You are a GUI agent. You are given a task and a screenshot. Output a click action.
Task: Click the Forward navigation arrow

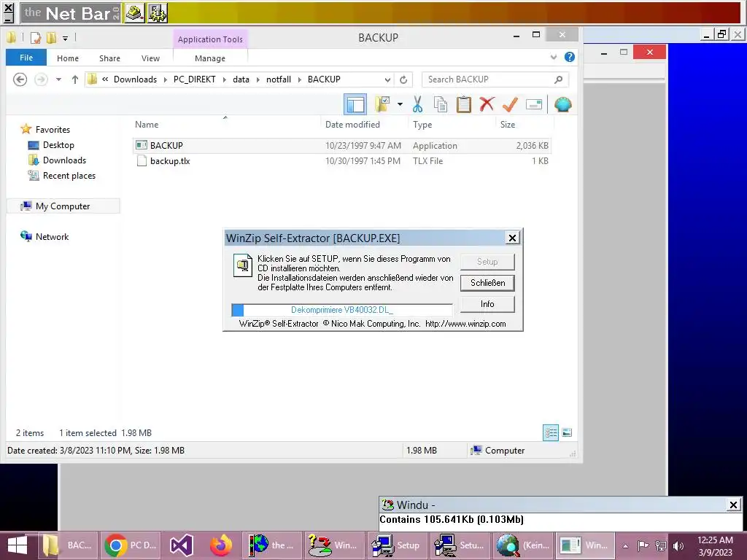(x=41, y=79)
